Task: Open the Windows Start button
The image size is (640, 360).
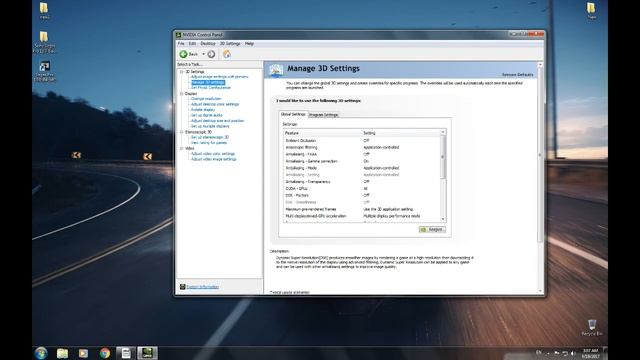Action: coord(41,353)
